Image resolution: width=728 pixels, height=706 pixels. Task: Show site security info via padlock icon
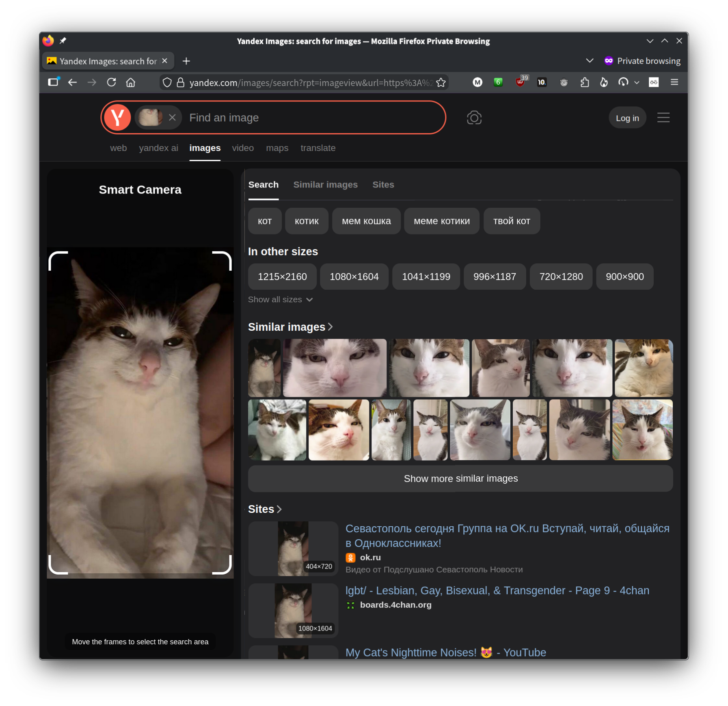181,83
